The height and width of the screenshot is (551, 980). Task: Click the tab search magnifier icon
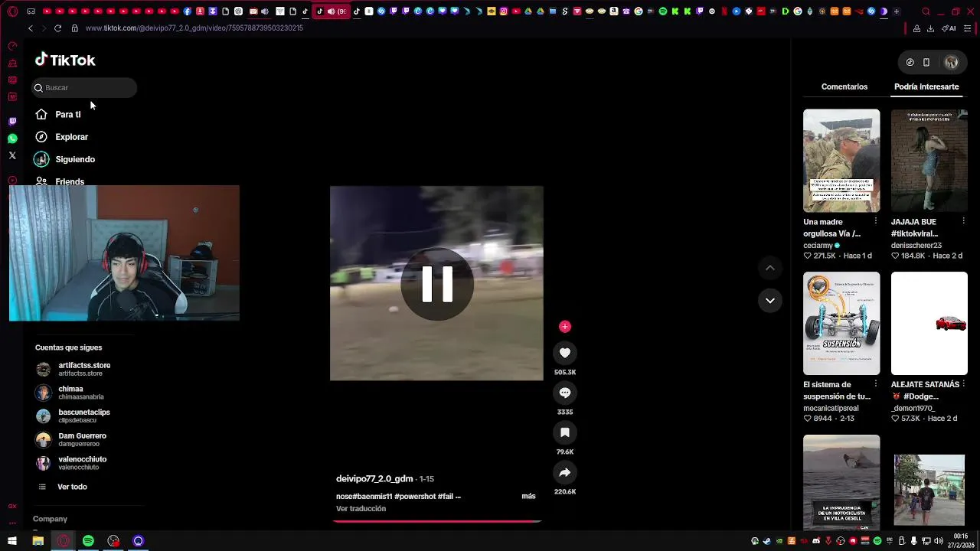pyautogui.click(x=926, y=11)
